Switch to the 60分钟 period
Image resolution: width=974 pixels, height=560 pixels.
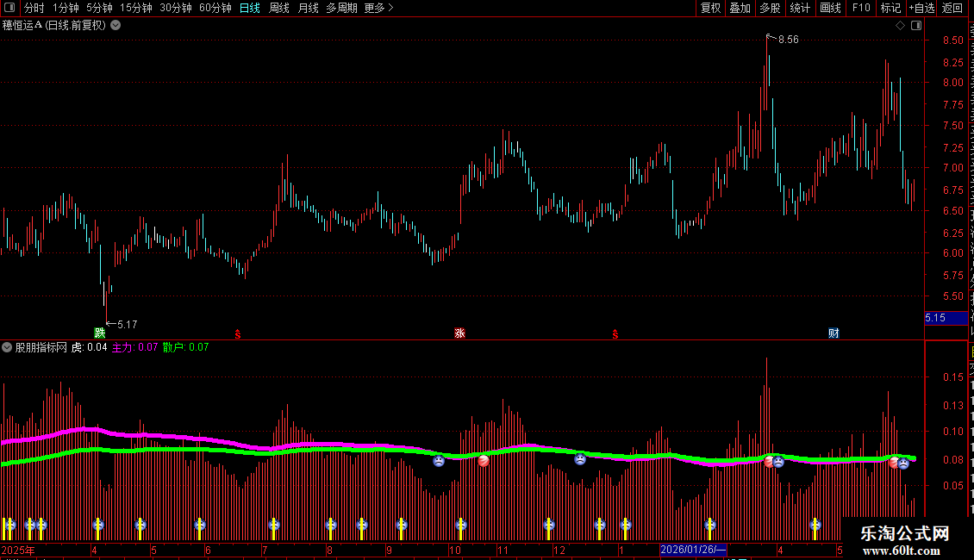coord(215,8)
